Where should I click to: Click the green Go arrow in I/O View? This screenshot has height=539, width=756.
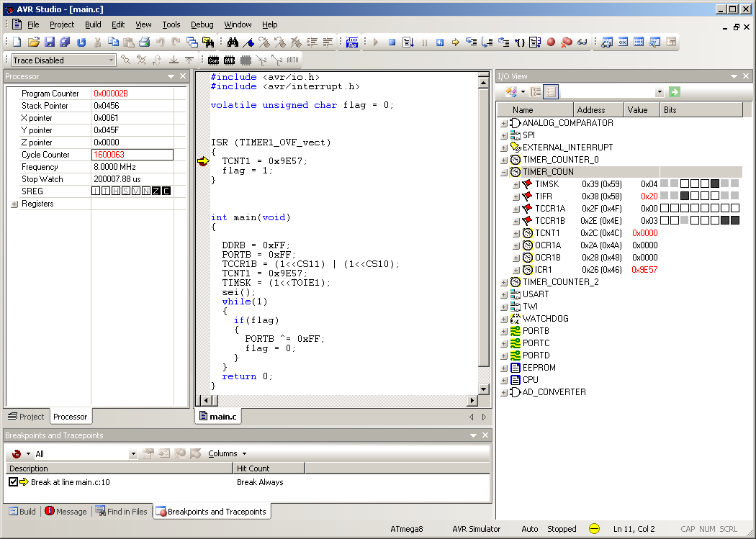pyautogui.click(x=674, y=91)
